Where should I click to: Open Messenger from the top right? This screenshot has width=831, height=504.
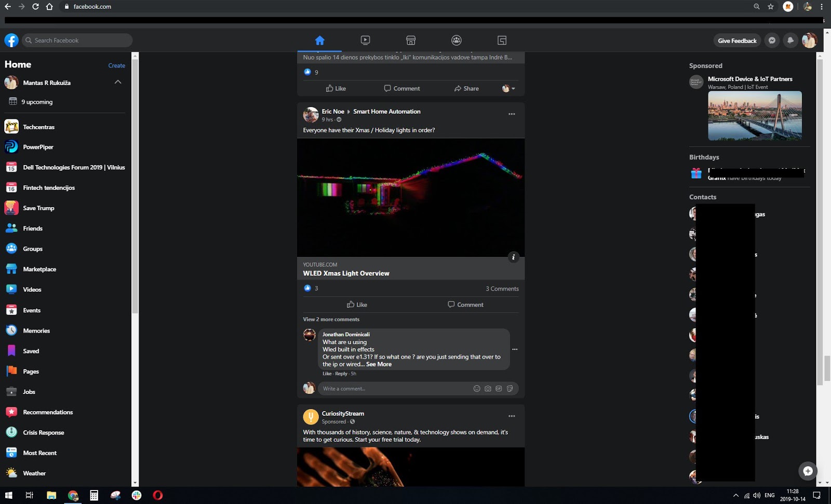coord(772,40)
